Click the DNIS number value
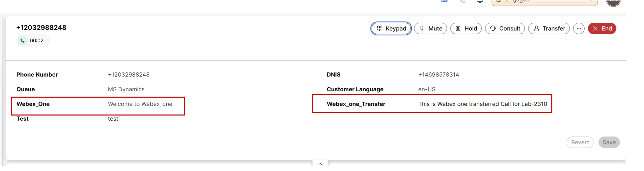 click(438, 75)
